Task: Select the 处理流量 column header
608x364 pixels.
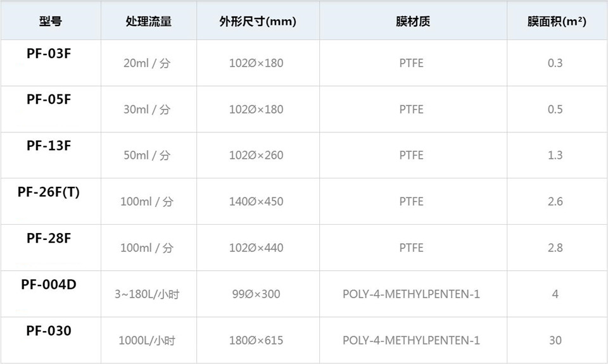Action: click(148, 22)
